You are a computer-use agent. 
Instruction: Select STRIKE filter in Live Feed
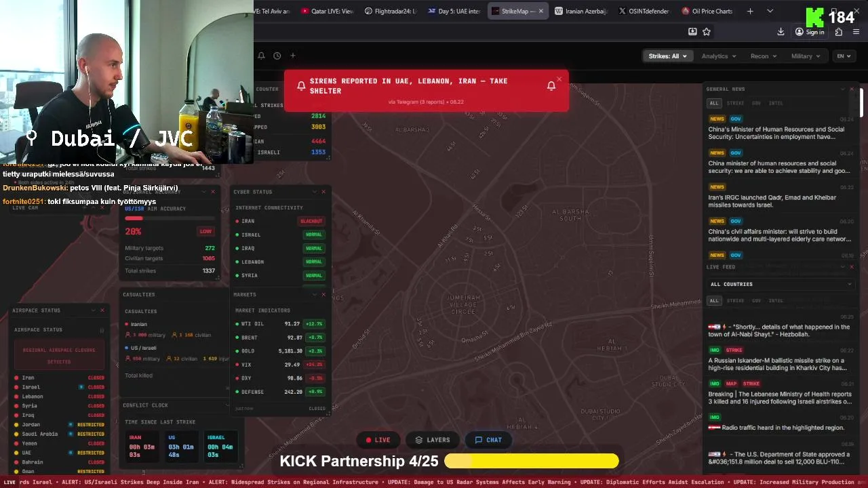coord(735,300)
